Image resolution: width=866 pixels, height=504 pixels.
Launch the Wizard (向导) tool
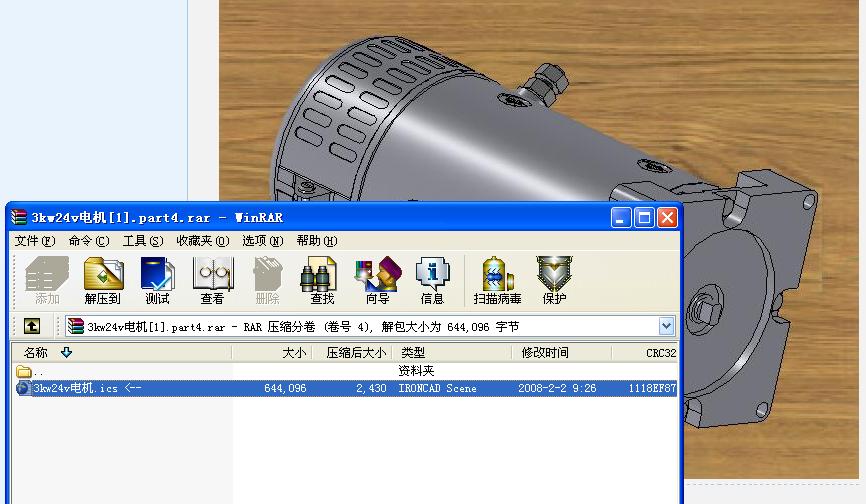[378, 280]
